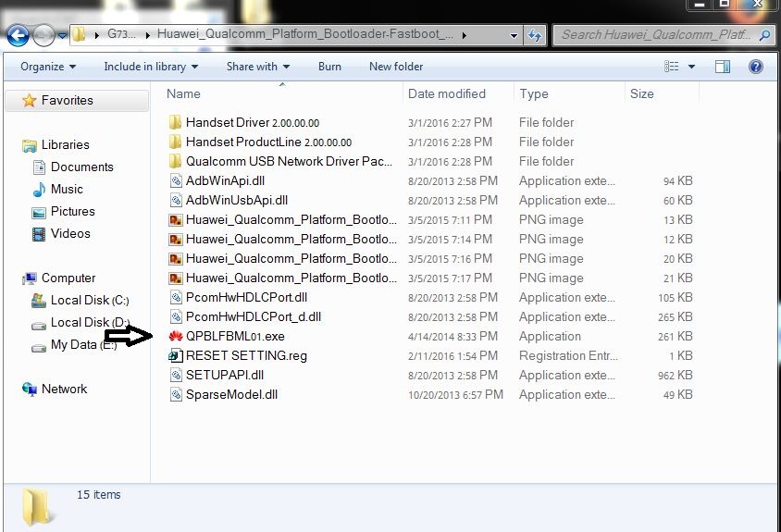Click the 962 KB size cell

[675, 375]
